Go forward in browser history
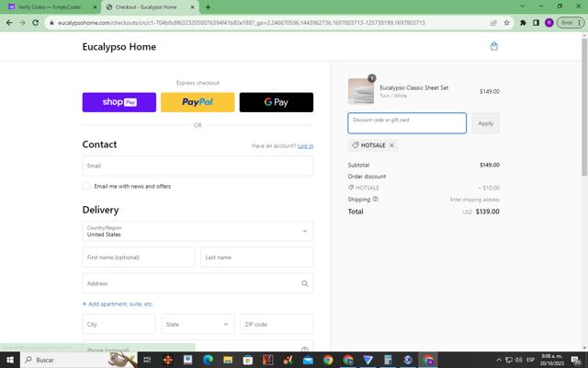This screenshot has height=368, width=588. [22, 23]
